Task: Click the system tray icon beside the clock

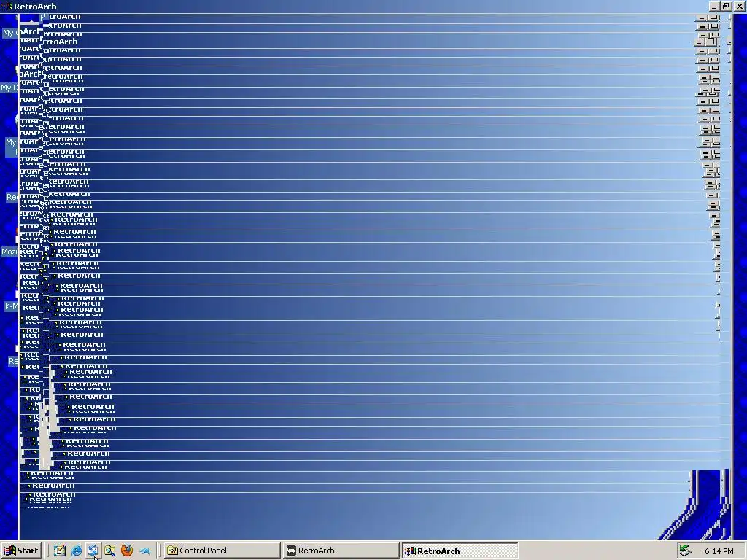Action: tap(685, 551)
